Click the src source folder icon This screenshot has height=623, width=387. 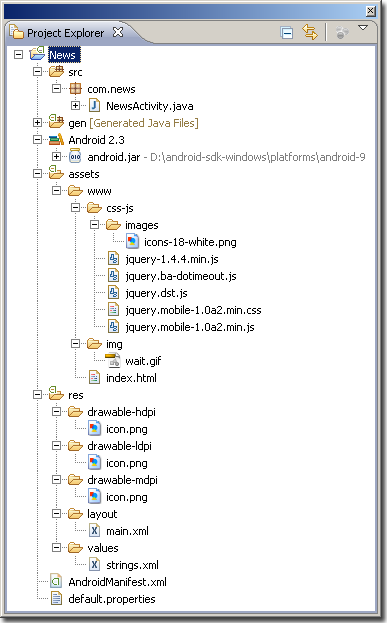click(x=56, y=72)
